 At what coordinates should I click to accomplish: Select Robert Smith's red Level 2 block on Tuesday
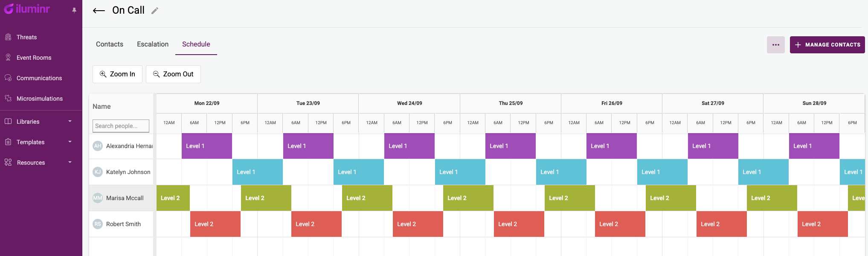[x=316, y=224]
